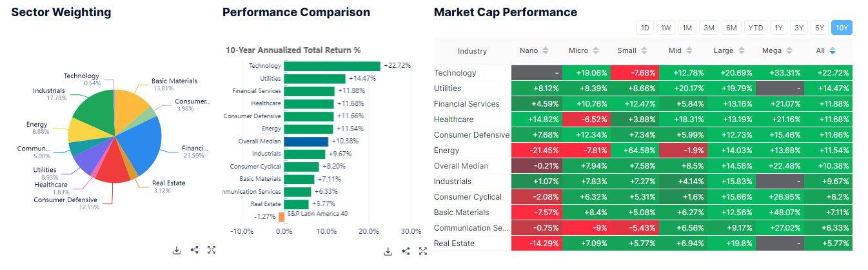Download the Sector Weighting pie chart
The width and height of the screenshot is (868, 270).
[x=177, y=251]
